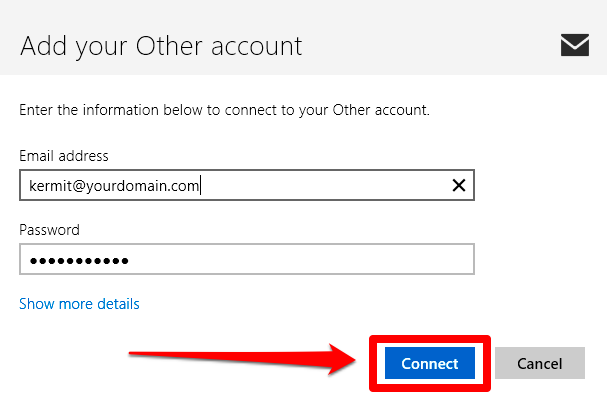Click the kermit@yourdomain.com text

click(x=114, y=186)
